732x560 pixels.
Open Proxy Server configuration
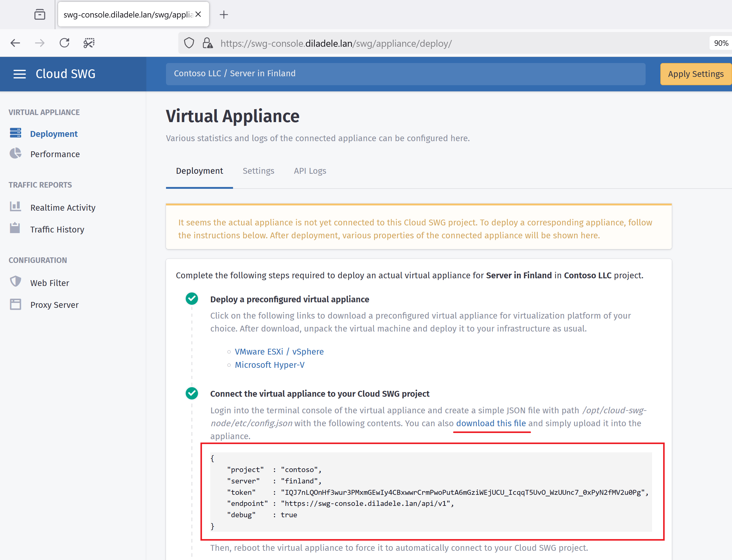pos(55,305)
